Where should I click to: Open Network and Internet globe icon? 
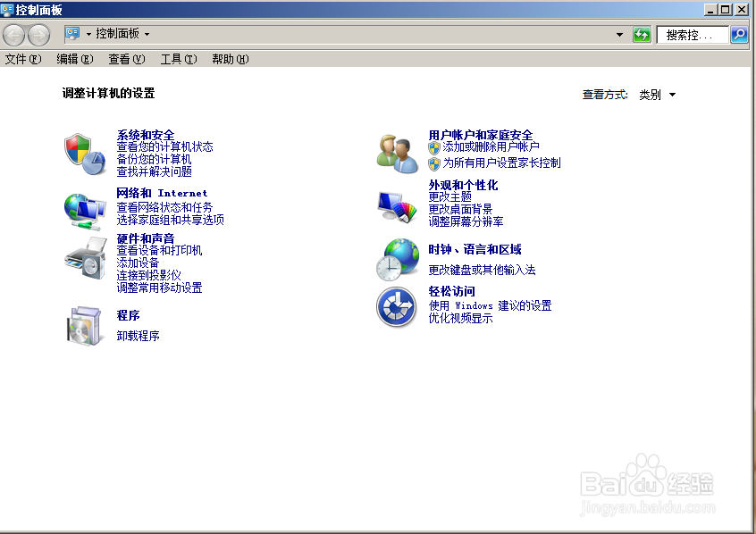click(x=85, y=212)
